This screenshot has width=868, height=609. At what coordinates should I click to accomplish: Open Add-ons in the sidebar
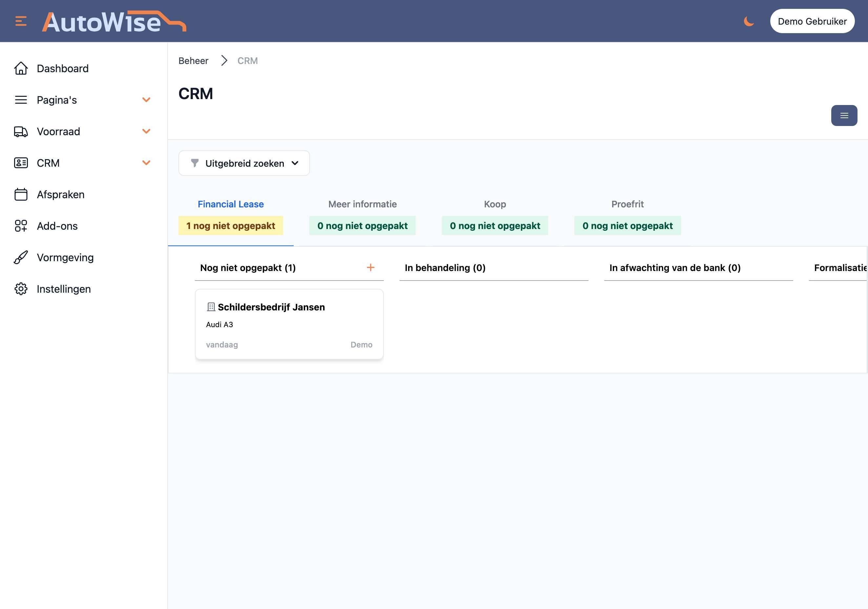tap(57, 226)
